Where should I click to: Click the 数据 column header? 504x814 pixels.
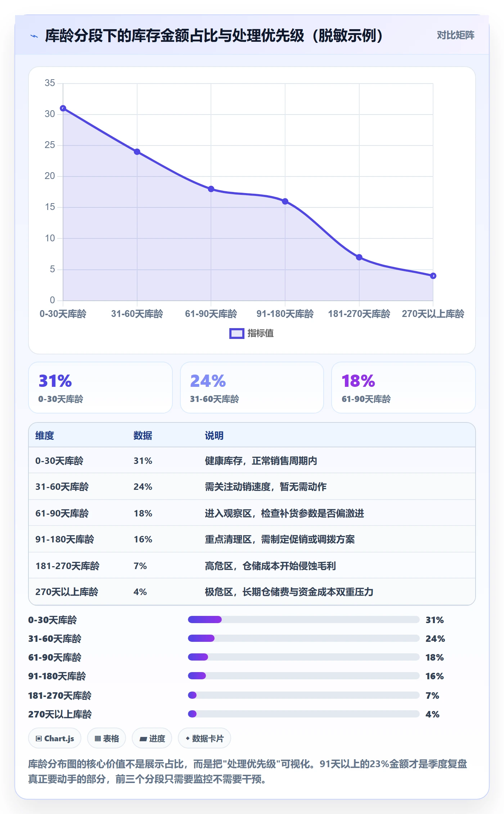point(143,435)
